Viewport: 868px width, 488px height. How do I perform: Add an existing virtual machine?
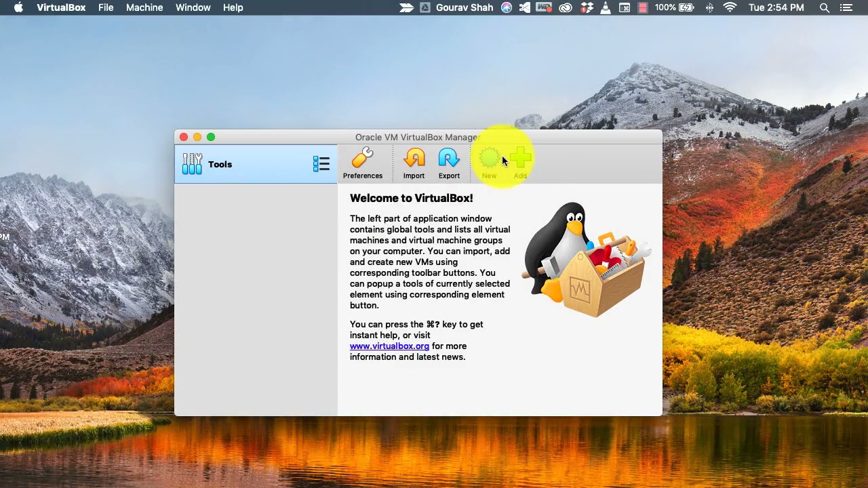520,165
